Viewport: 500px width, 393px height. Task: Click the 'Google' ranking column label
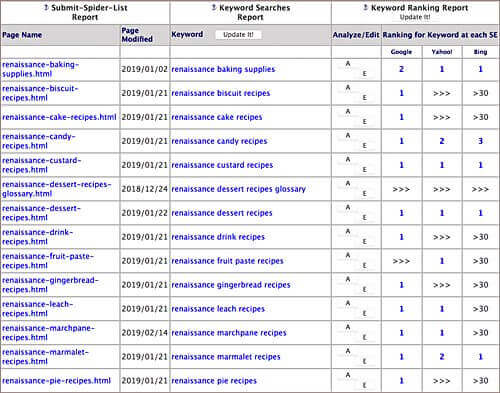(401, 52)
